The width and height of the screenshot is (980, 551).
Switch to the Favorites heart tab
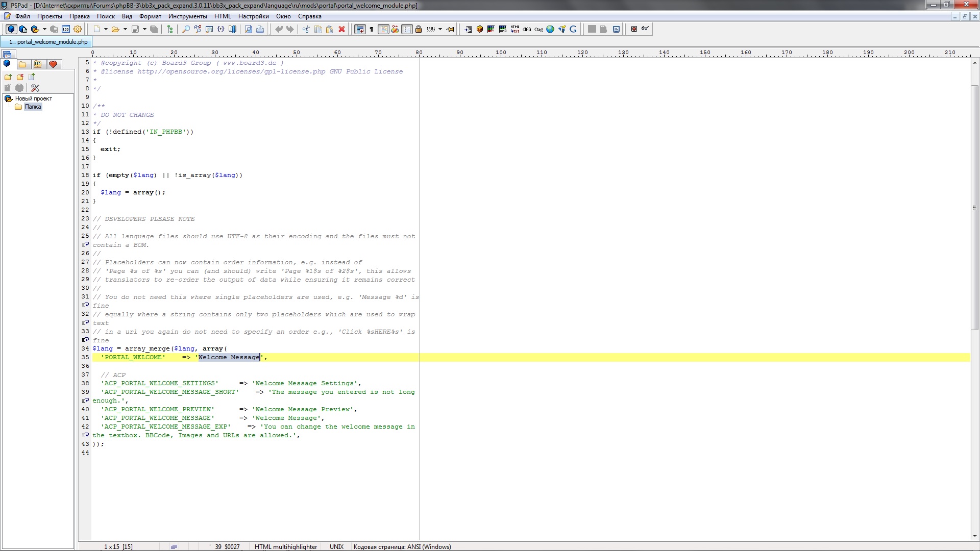pyautogui.click(x=53, y=64)
